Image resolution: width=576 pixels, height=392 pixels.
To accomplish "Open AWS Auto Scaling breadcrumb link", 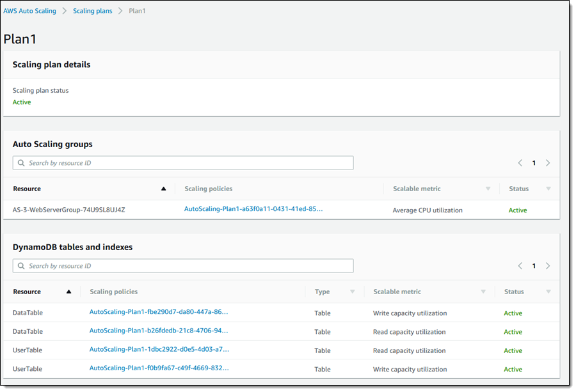I will 29,11.
